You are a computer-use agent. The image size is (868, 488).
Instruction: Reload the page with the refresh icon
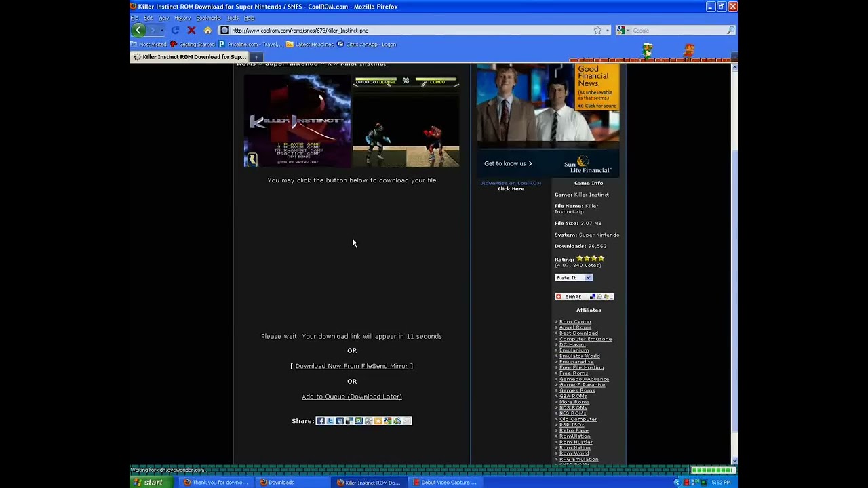(x=175, y=30)
